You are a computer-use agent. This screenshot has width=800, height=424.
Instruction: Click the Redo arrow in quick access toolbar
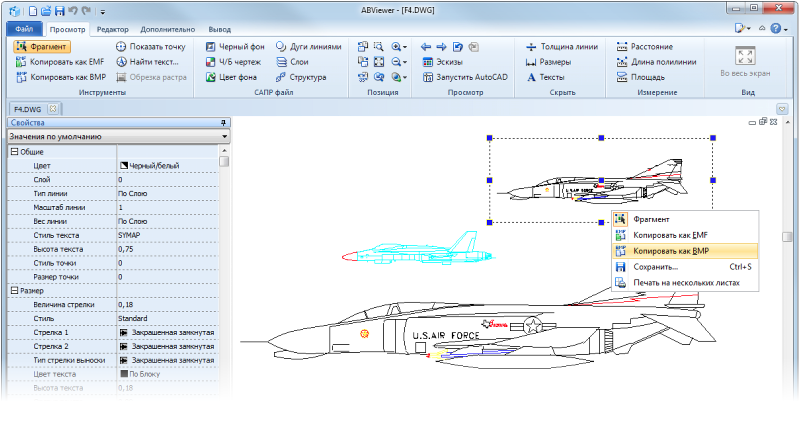click(86, 11)
